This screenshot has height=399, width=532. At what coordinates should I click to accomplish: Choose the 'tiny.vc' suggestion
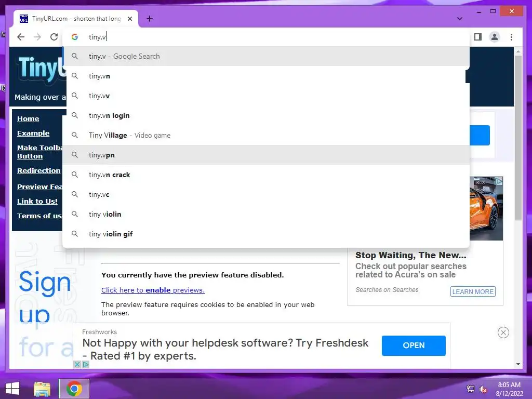pos(267,194)
